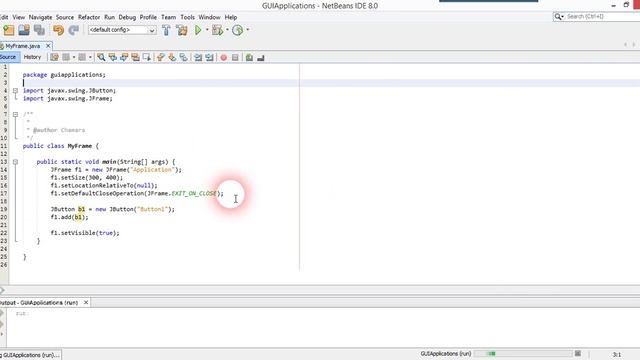Clean and build the project
The width and height of the screenshot is (640, 360).
pos(182,30)
